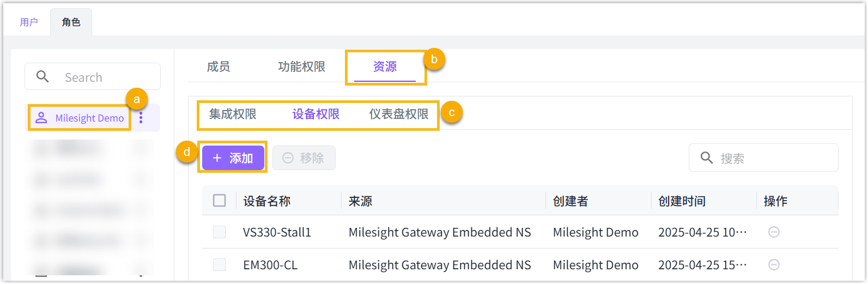Image resolution: width=868 pixels, height=284 pixels.
Task: Switch to the 成员 tab
Action: (218, 67)
